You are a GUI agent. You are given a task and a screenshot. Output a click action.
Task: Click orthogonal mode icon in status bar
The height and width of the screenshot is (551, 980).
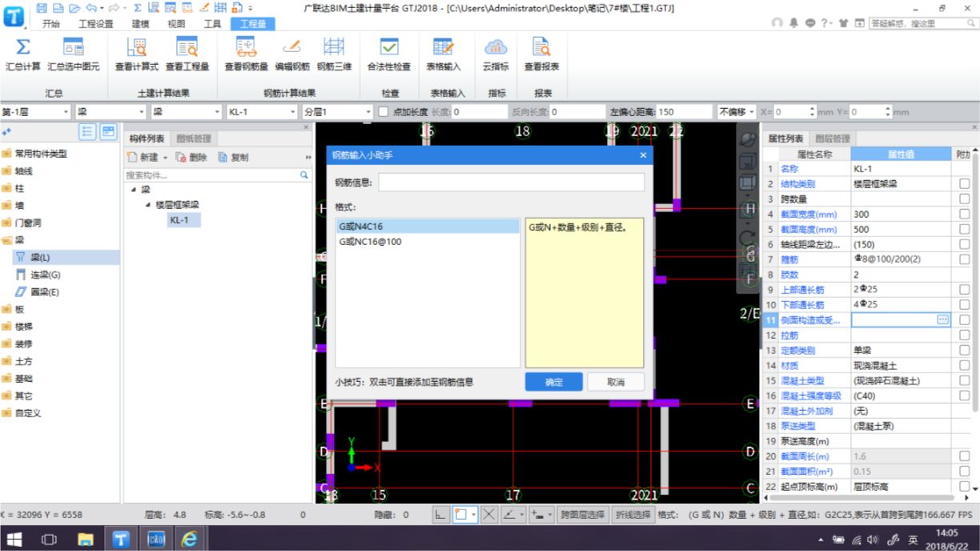[x=441, y=515]
